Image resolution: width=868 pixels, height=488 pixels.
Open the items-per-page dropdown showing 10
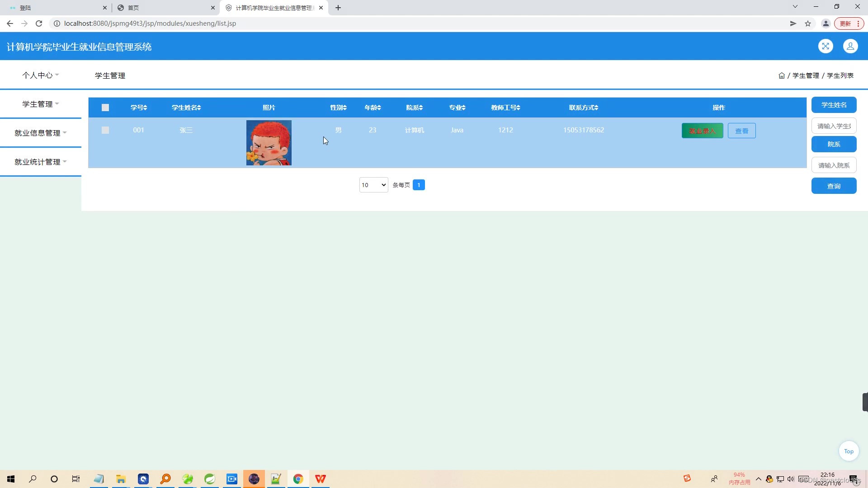pyautogui.click(x=373, y=185)
